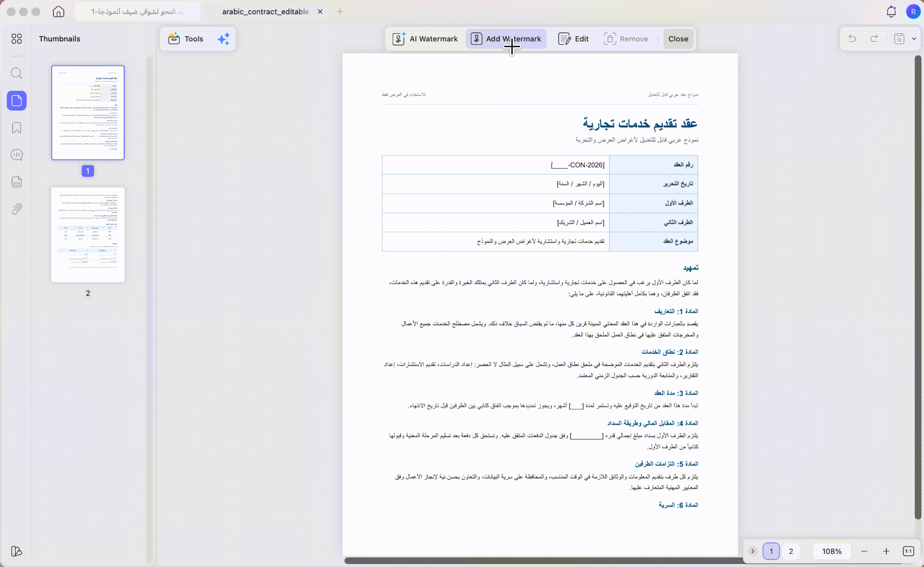Open the Comments panel icon in the sidebar
Image resolution: width=924 pixels, height=567 pixels.
pos(17,155)
